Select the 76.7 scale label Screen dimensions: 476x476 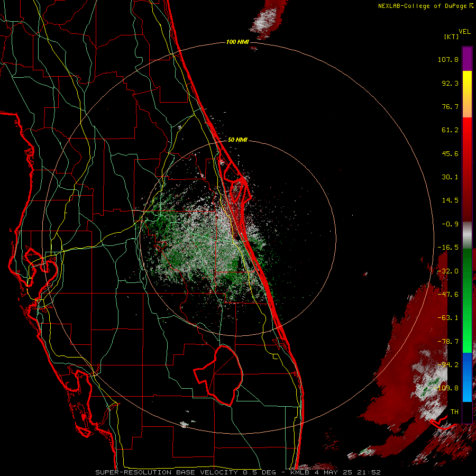[x=450, y=106]
